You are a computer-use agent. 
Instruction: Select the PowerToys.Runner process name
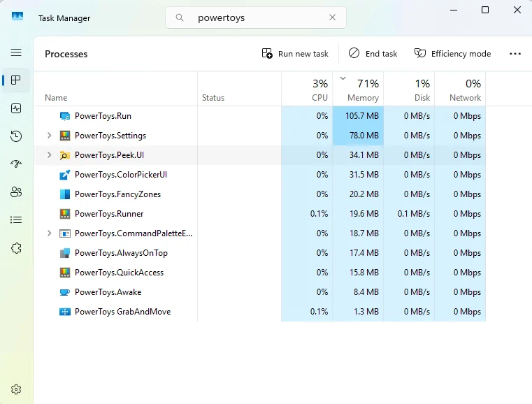click(x=109, y=214)
